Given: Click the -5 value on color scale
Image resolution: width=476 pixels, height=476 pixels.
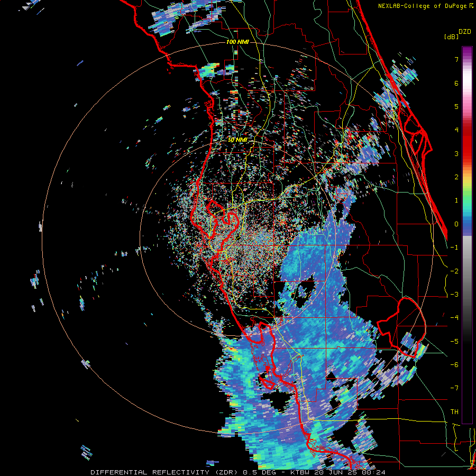Looking at the screenshot, I should [x=454, y=341].
